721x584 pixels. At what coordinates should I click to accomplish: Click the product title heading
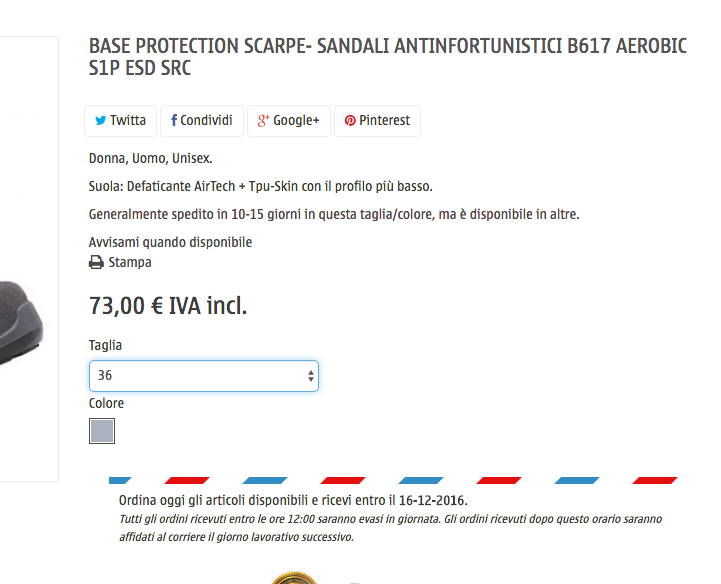(388, 57)
